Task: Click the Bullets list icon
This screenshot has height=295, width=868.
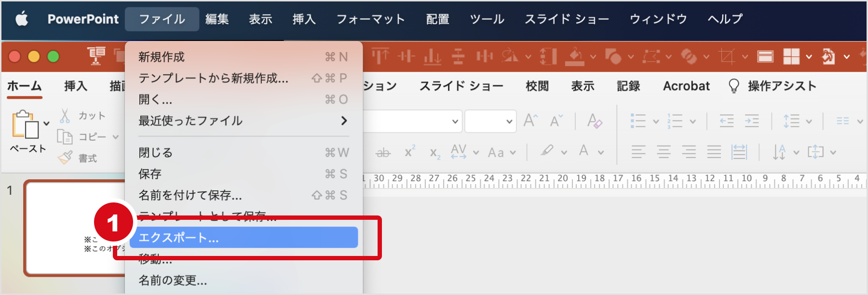Action: pyautogui.click(x=638, y=121)
